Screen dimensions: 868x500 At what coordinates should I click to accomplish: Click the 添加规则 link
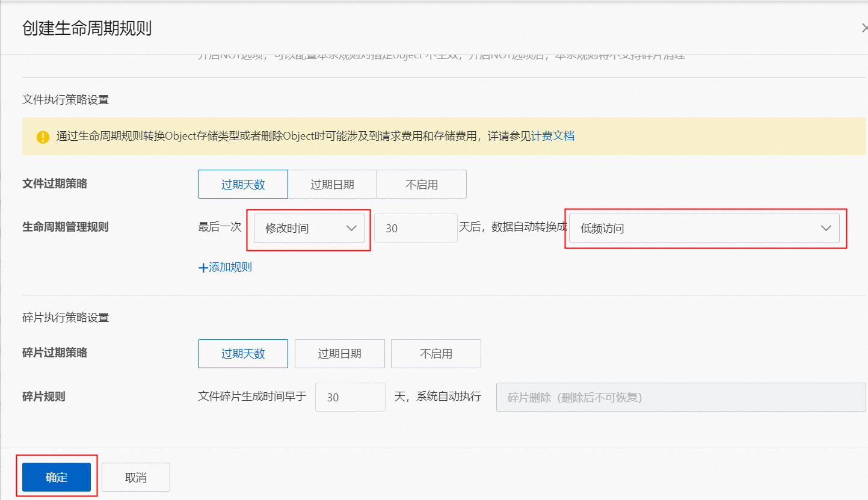tap(230, 268)
